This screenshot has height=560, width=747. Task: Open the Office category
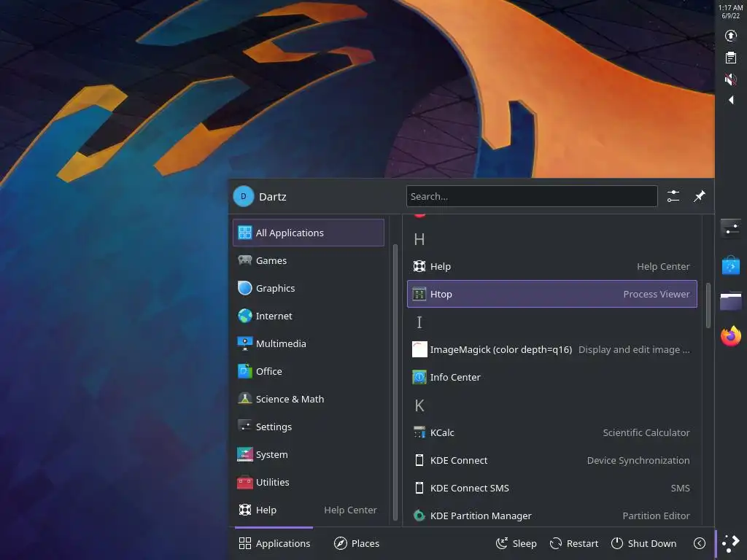tap(309, 371)
